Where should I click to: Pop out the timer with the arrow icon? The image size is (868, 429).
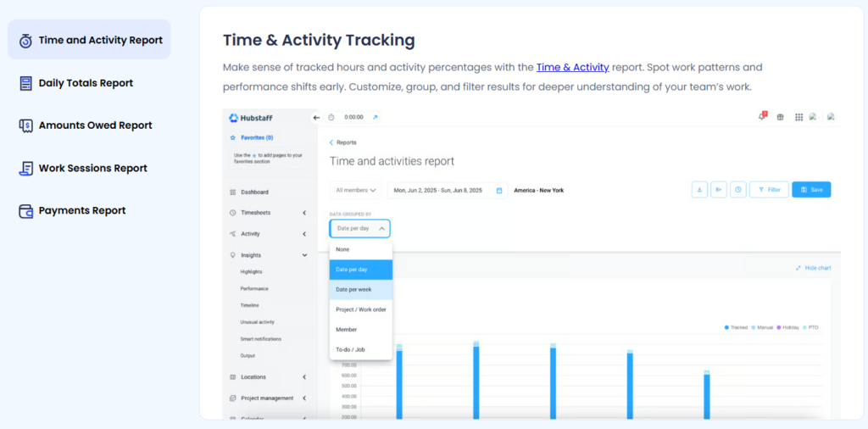[375, 117]
